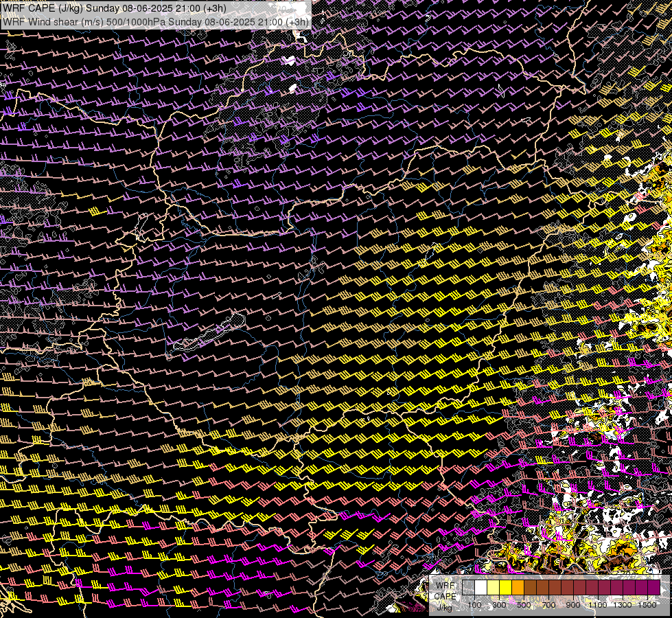Click the WRF CAPE title line
This screenshot has width=672, height=618.
pyautogui.click(x=113, y=8)
